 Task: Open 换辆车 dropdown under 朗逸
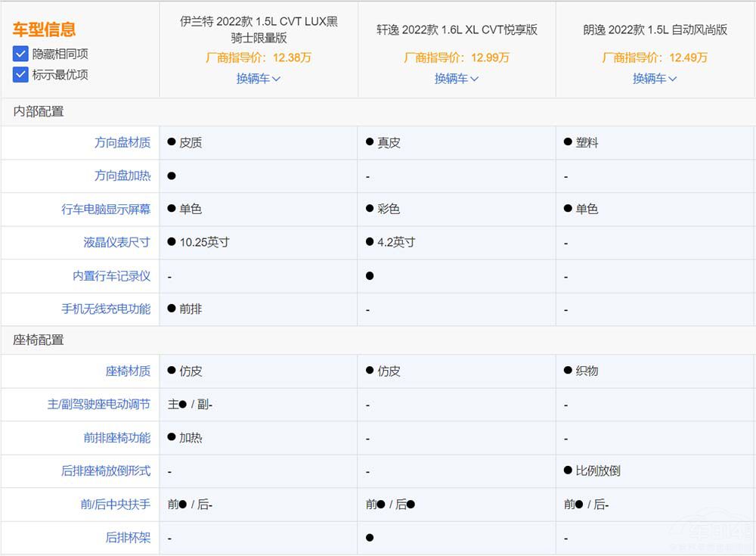coord(655,78)
